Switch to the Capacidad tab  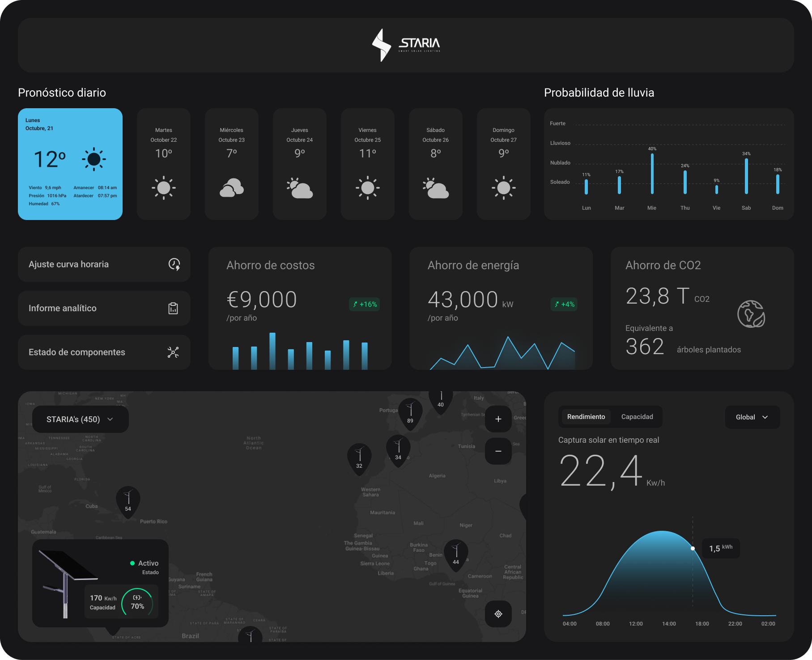637,417
